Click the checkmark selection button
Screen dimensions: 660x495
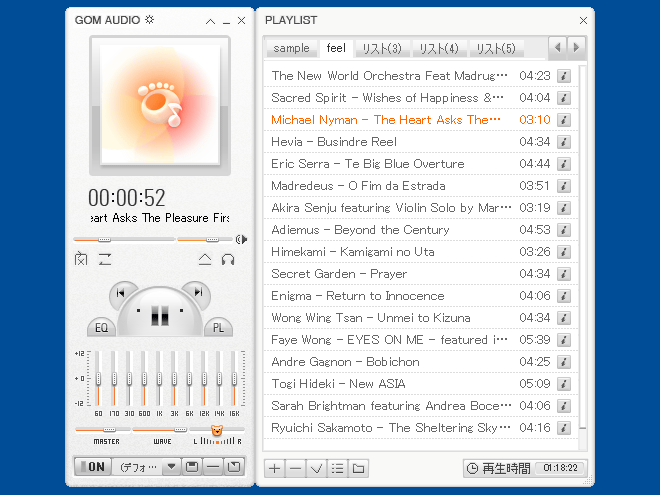[317, 468]
